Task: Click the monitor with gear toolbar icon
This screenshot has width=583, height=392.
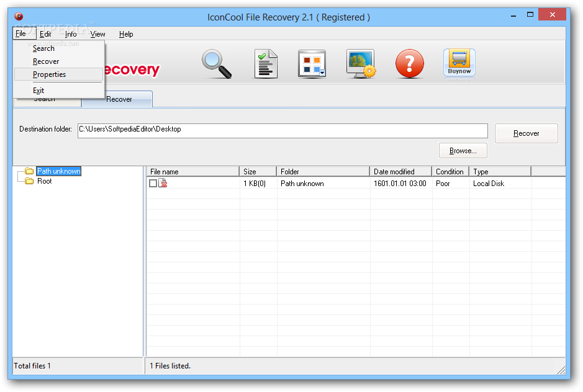Action: (x=360, y=63)
